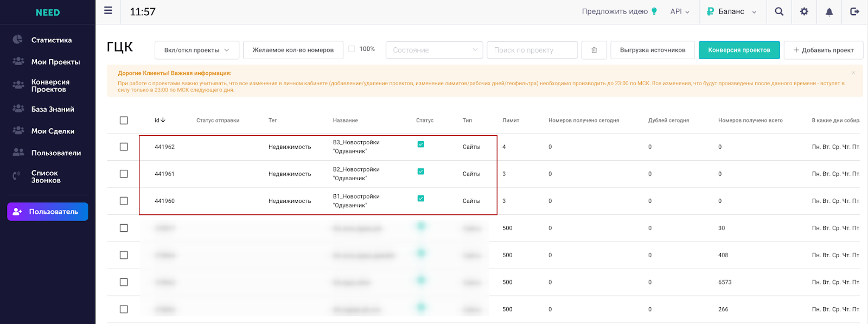868x324 pixels.
Task: Click project name B2_Новостройки "Одуванчик"
Action: tap(356, 174)
